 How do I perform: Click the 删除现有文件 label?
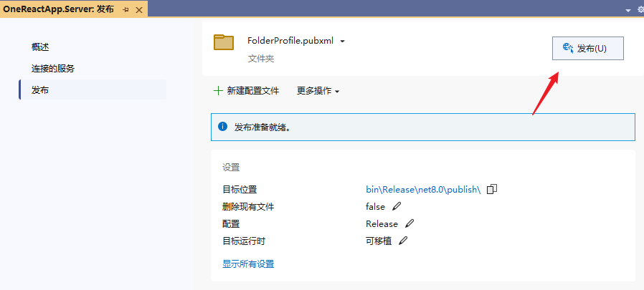[248, 207]
